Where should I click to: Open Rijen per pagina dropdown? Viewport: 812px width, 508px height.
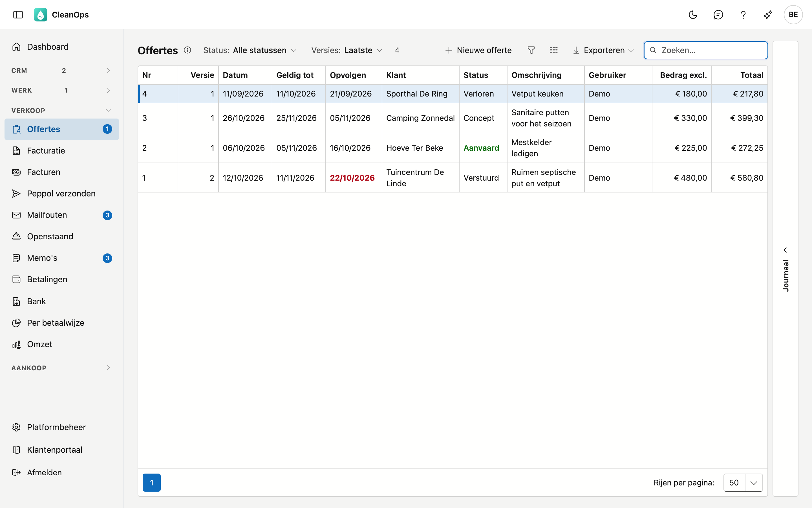743,483
